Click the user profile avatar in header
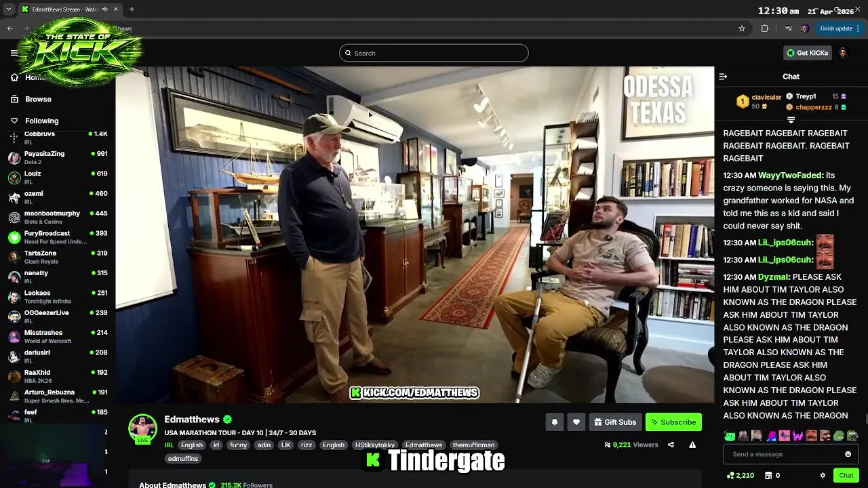 [x=843, y=53]
